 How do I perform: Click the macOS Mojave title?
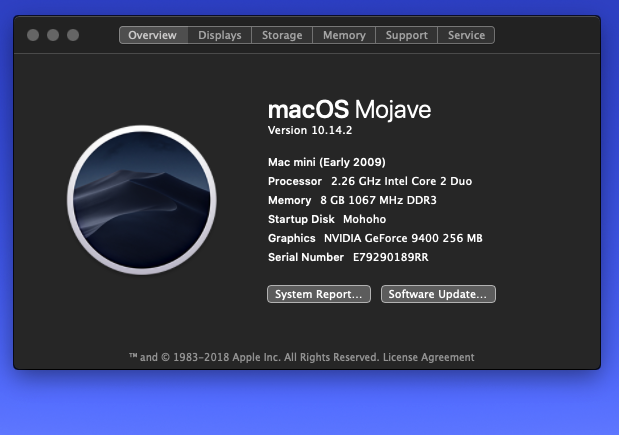point(349,109)
